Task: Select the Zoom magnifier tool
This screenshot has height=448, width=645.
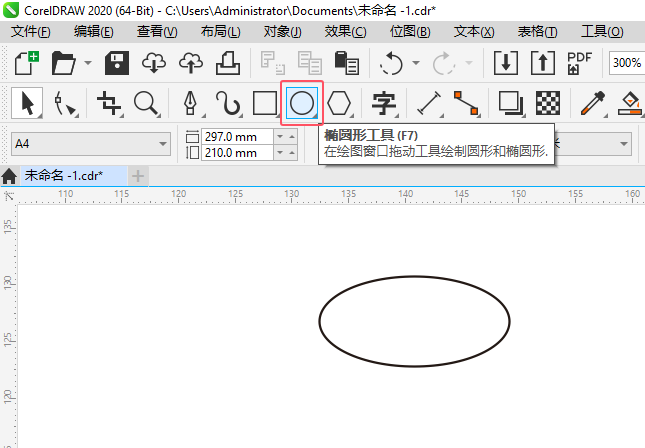Action: point(146,103)
